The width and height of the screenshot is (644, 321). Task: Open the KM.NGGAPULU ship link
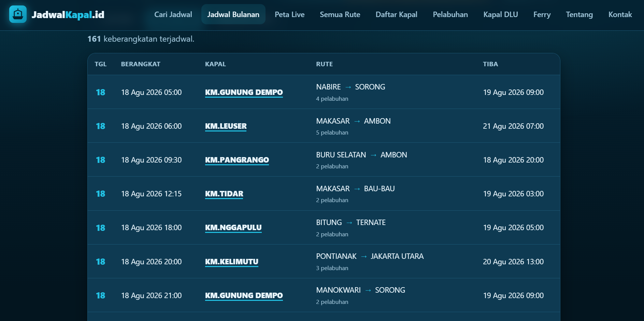[x=233, y=227]
